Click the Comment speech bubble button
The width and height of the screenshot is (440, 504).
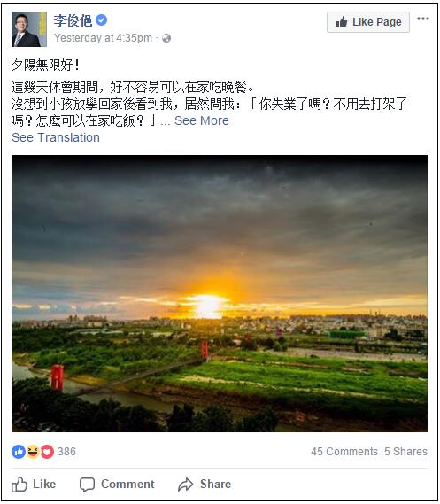(x=117, y=485)
